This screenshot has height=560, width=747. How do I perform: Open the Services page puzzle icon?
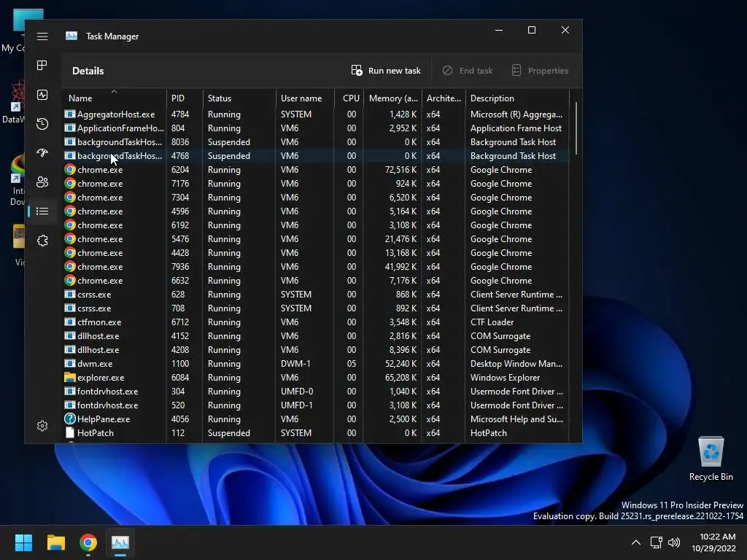click(42, 241)
